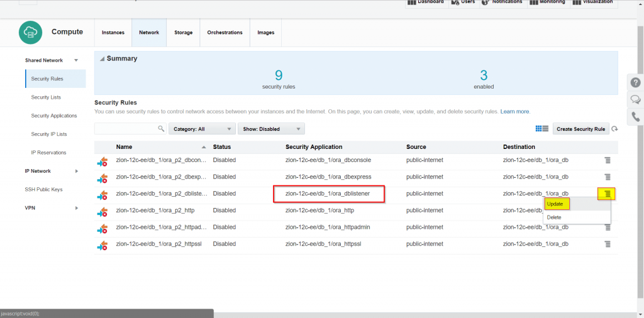Select Update from the context menu

pyautogui.click(x=555, y=204)
